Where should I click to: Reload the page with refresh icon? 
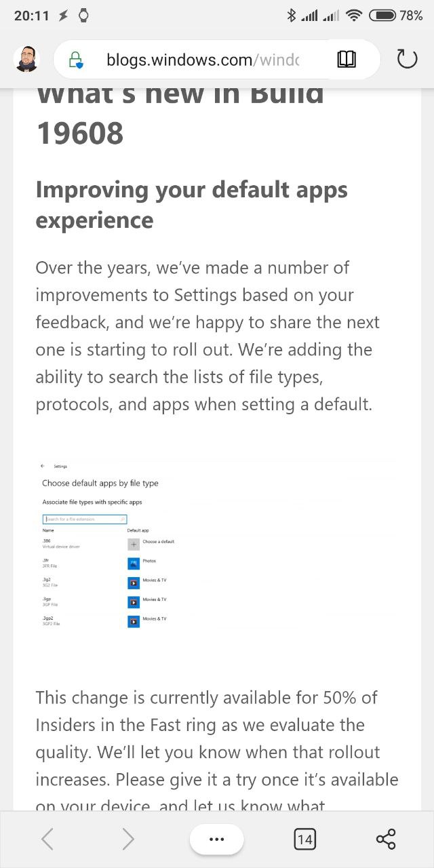(x=406, y=60)
